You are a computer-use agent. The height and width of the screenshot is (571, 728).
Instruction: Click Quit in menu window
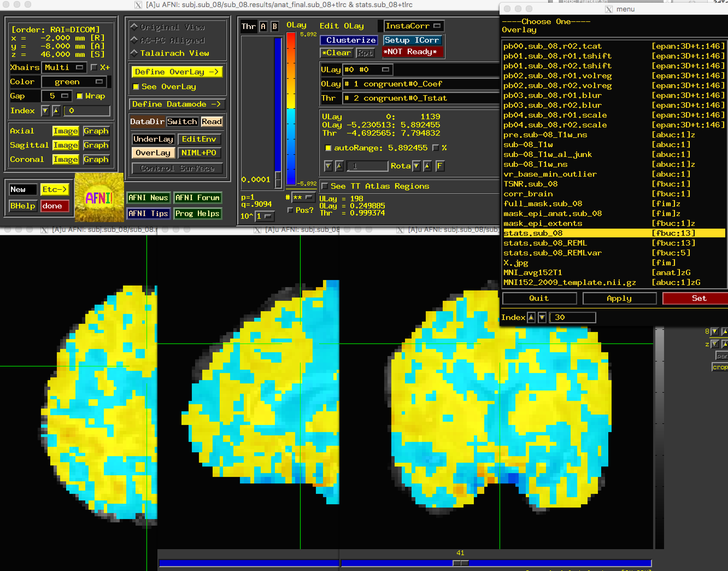pos(539,298)
